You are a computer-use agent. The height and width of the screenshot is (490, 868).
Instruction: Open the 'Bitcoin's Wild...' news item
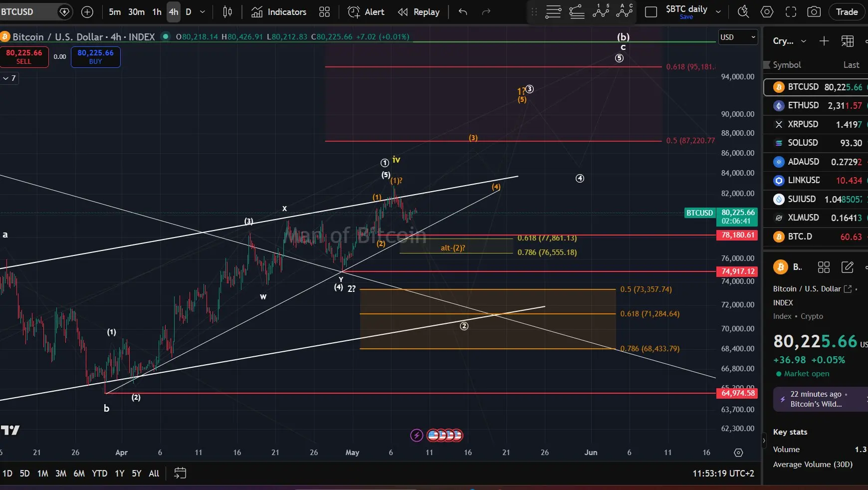(x=821, y=399)
